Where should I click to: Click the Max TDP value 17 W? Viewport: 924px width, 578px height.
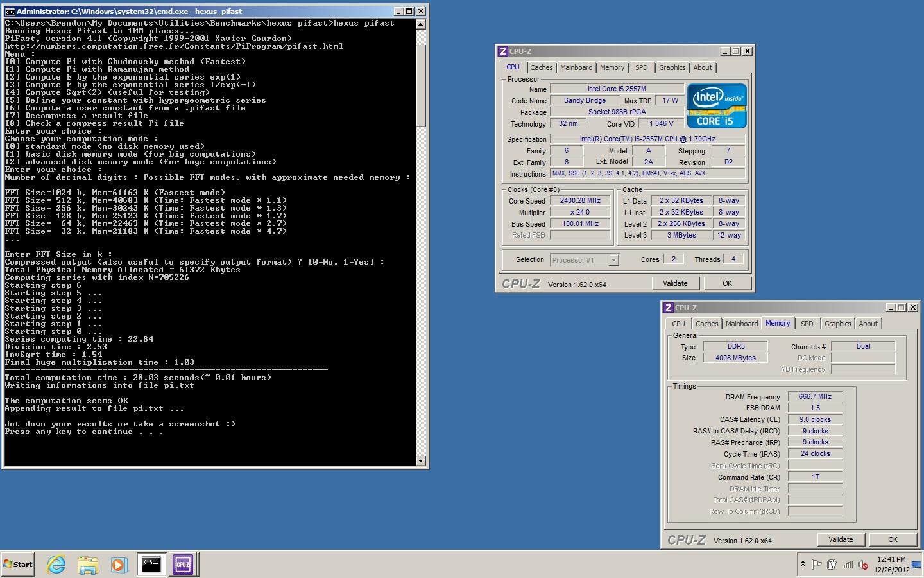click(x=670, y=100)
